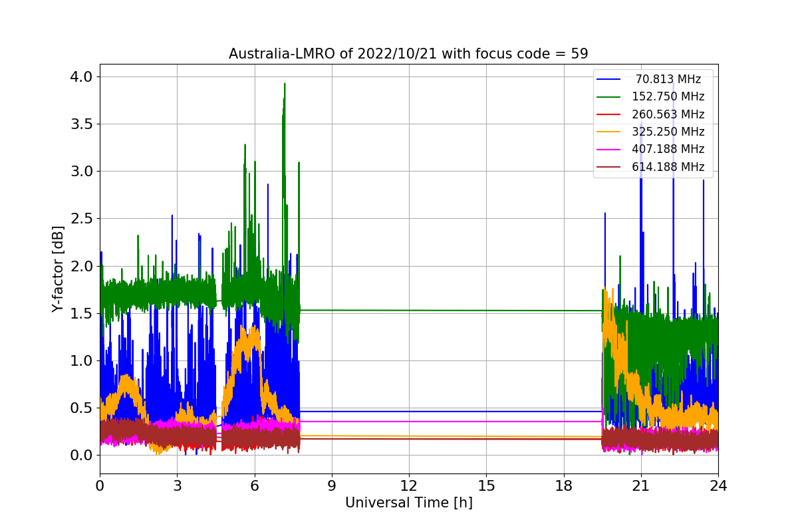Click the x-axis tick label 3
The width and height of the screenshot is (798, 532).
coord(177,485)
